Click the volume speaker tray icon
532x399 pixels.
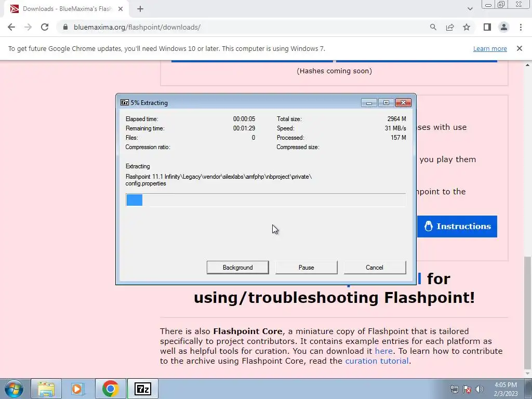coord(480,389)
